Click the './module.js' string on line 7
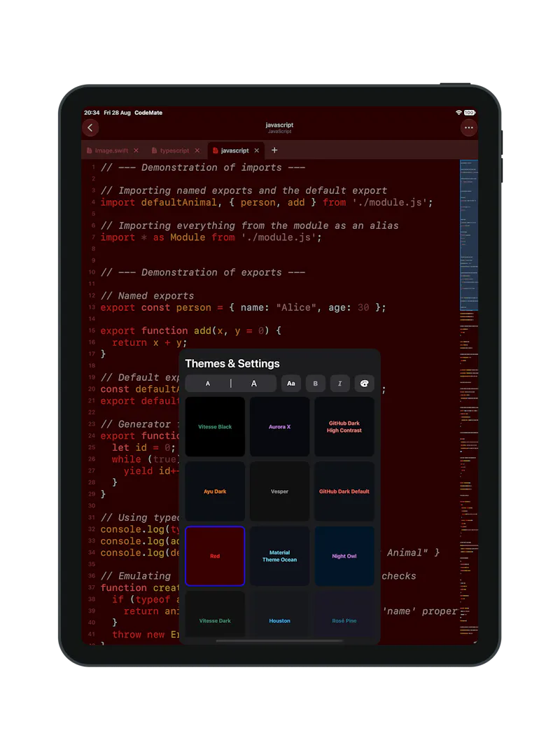The image size is (560, 747). (x=279, y=237)
